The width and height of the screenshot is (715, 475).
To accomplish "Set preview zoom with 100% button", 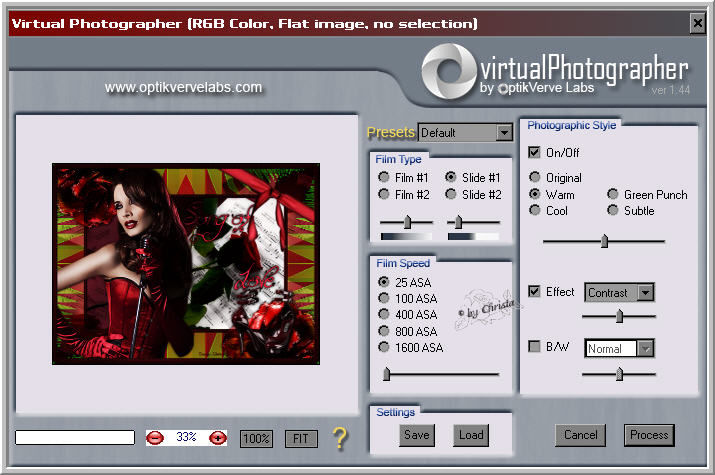I will click(256, 439).
